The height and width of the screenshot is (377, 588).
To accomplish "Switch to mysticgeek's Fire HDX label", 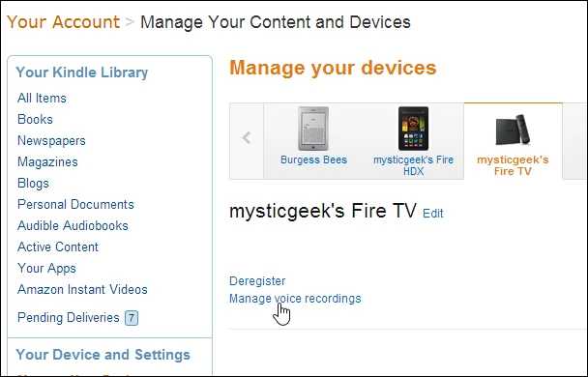I will [x=413, y=165].
